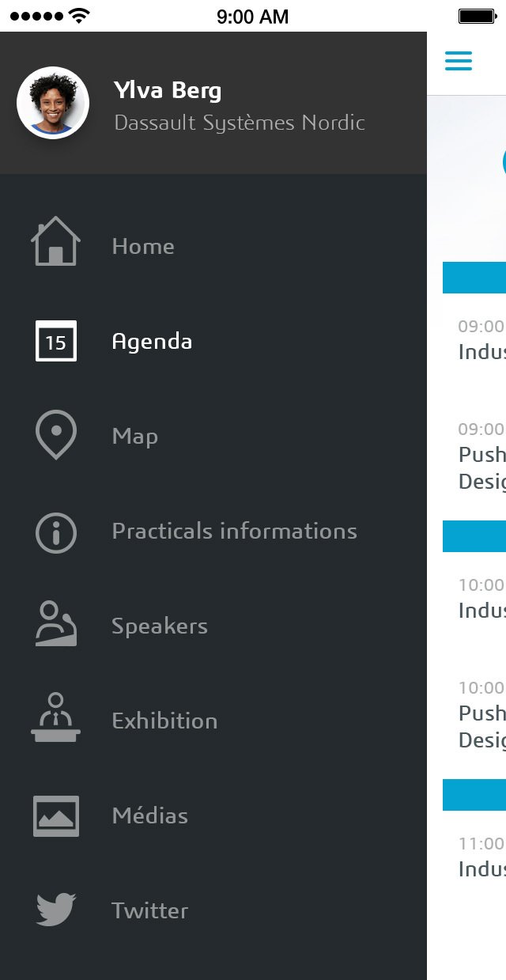The image size is (506, 980).
Task: Open Exhibition from side menu
Action: tap(164, 721)
